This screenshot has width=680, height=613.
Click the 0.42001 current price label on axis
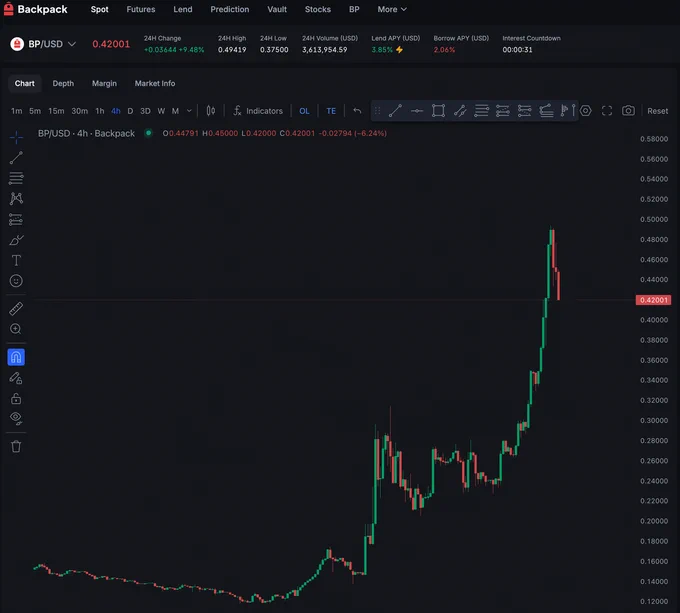point(653,300)
